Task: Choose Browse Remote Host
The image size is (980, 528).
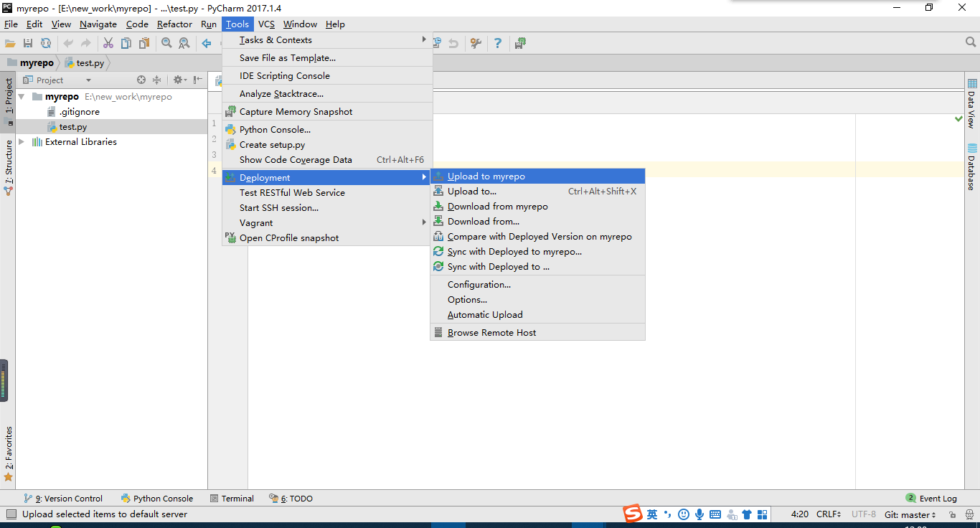Action: point(537,333)
